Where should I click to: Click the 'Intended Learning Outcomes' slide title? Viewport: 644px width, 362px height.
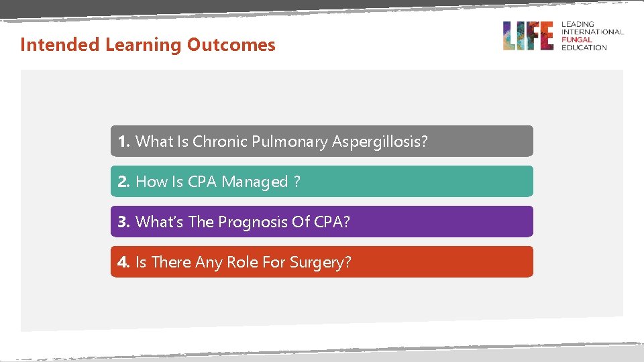click(x=148, y=45)
